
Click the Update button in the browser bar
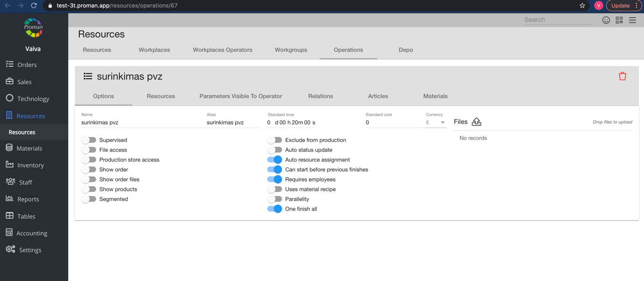click(x=621, y=6)
